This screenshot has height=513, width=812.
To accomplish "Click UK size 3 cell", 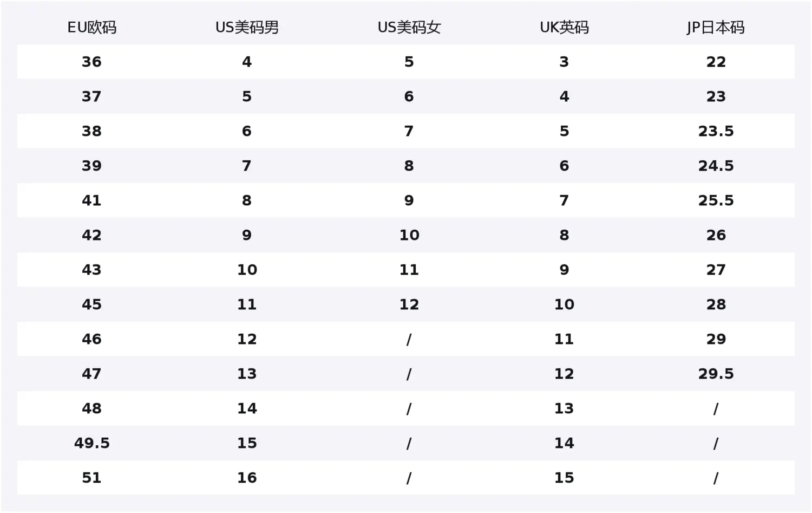I will tap(564, 62).
